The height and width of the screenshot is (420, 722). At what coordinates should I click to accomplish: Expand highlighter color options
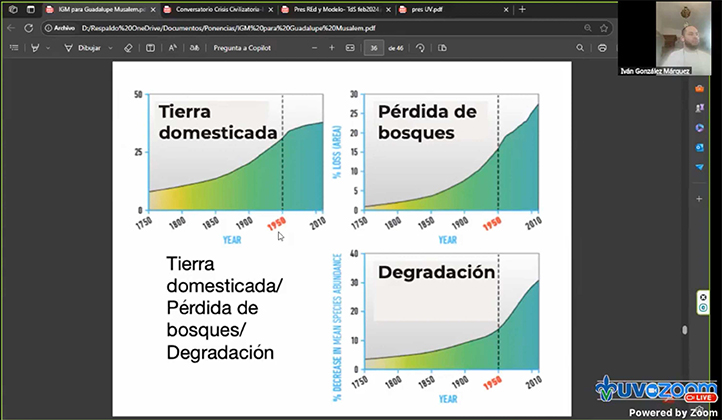(48, 48)
